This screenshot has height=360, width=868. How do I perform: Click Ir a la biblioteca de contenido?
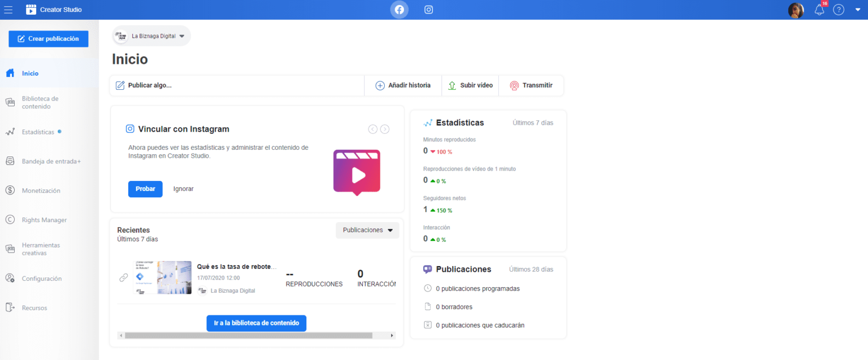point(256,323)
